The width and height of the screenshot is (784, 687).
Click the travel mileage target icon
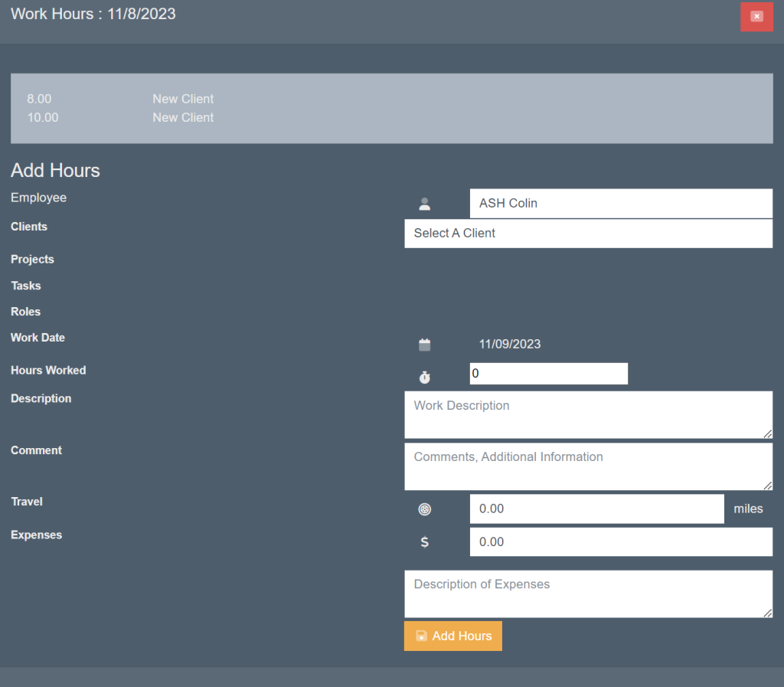tap(425, 509)
